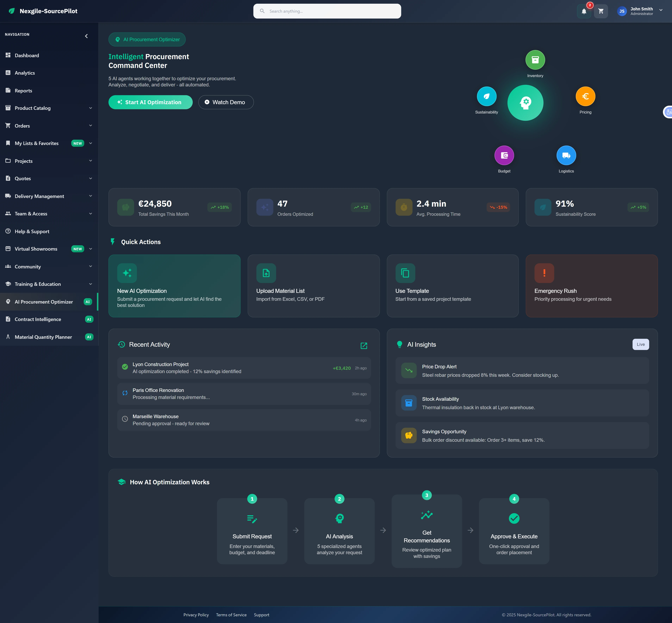This screenshot has height=623, width=672.
Task: Select the Pricing agent icon
Action: click(x=585, y=96)
